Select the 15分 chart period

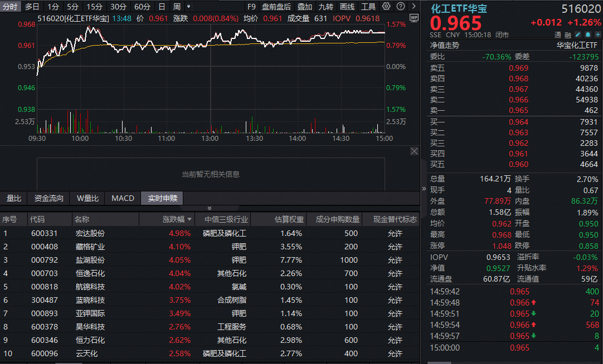pyautogui.click(x=94, y=7)
